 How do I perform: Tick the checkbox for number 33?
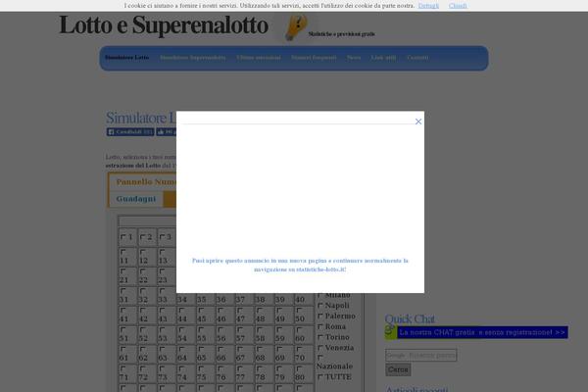pos(162,291)
